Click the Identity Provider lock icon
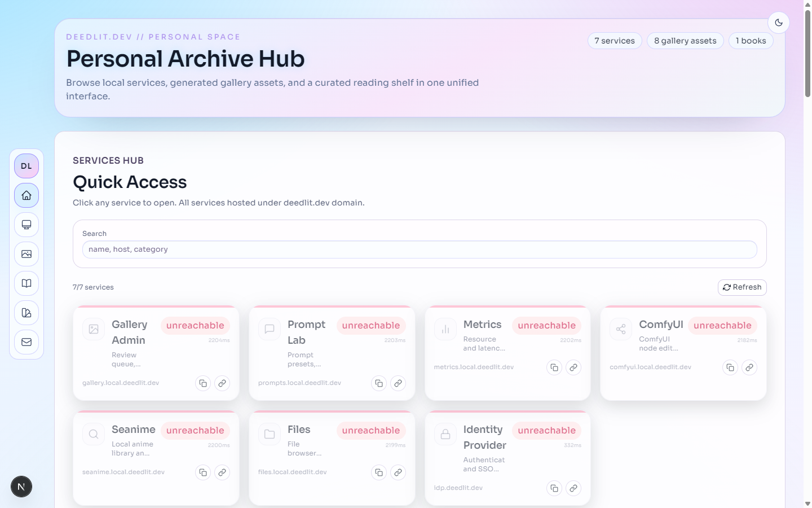This screenshot has width=812, height=508. (x=445, y=434)
